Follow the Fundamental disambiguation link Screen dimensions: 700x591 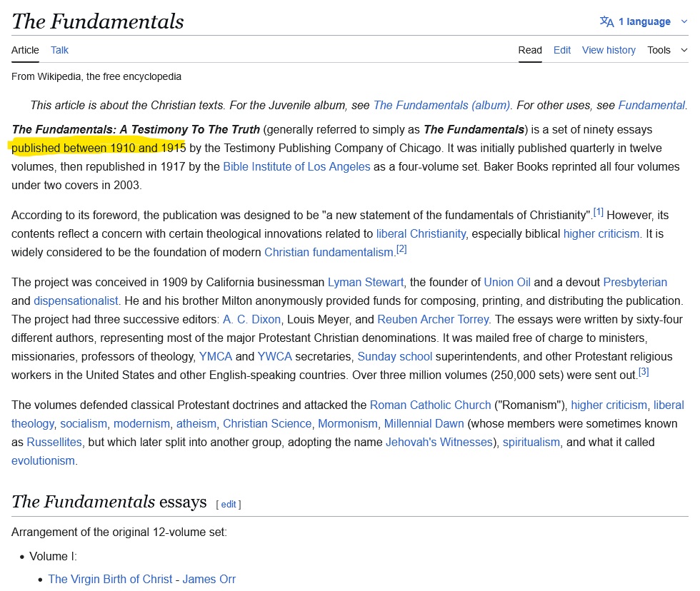click(651, 105)
